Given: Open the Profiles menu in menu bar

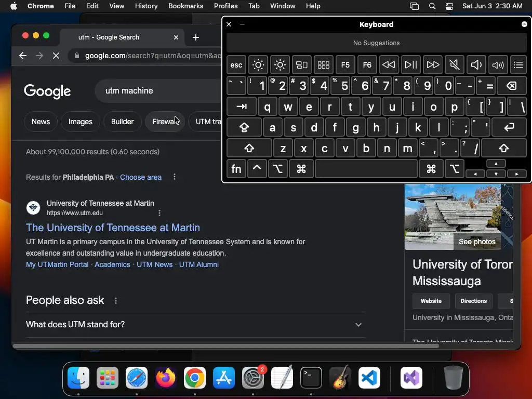Looking at the screenshot, I should pos(226,6).
